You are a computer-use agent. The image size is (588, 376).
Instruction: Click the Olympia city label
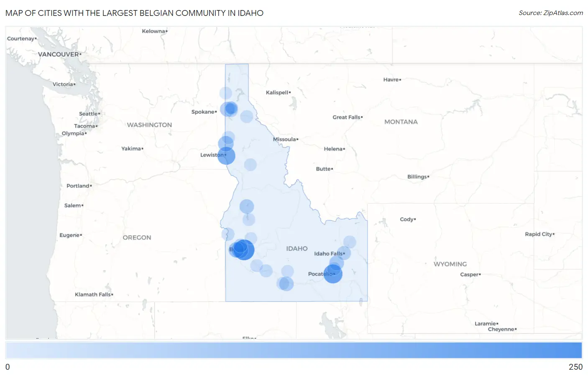73,133
